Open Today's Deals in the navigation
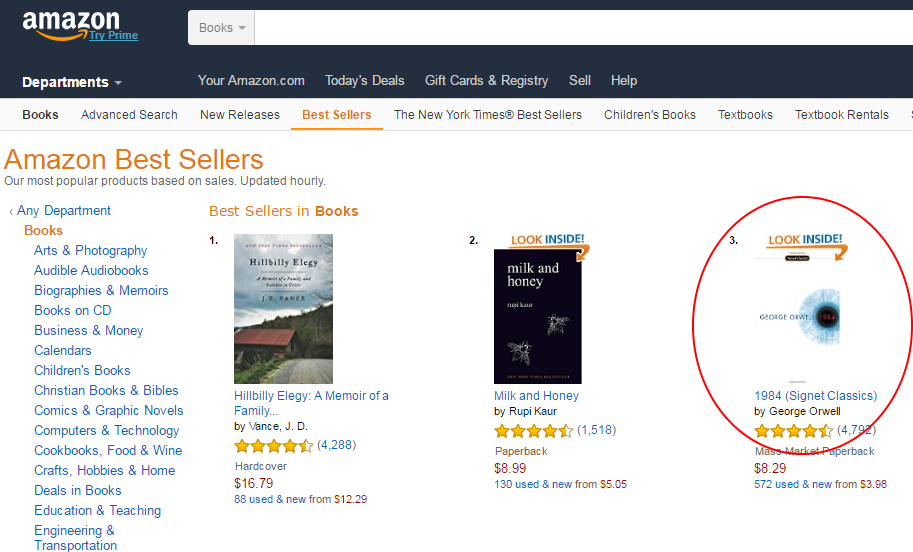This screenshot has height=552, width=913. click(x=364, y=80)
